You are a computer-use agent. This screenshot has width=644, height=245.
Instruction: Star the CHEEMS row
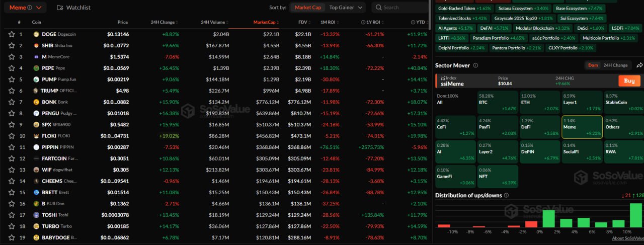tap(11, 181)
